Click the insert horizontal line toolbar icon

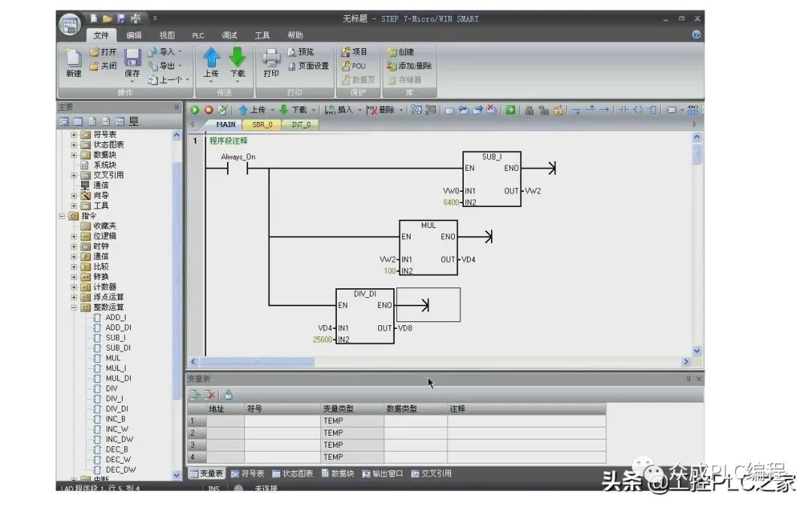604,110
